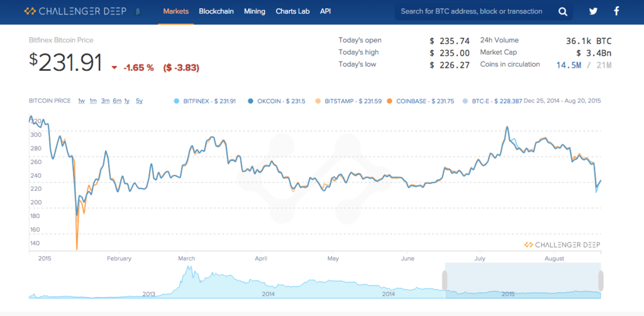Select the API menu item

(x=325, y=11)
